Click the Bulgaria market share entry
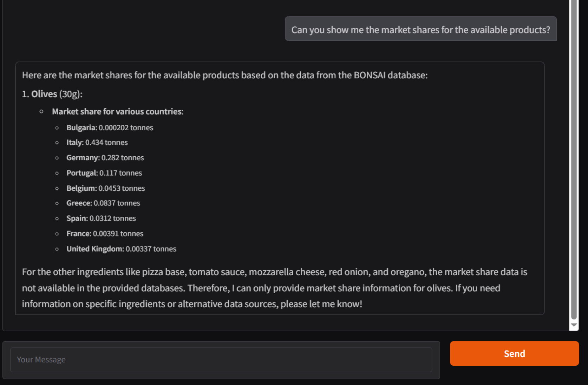Screen dimensions: 588x385 click(x=110, y=128)
